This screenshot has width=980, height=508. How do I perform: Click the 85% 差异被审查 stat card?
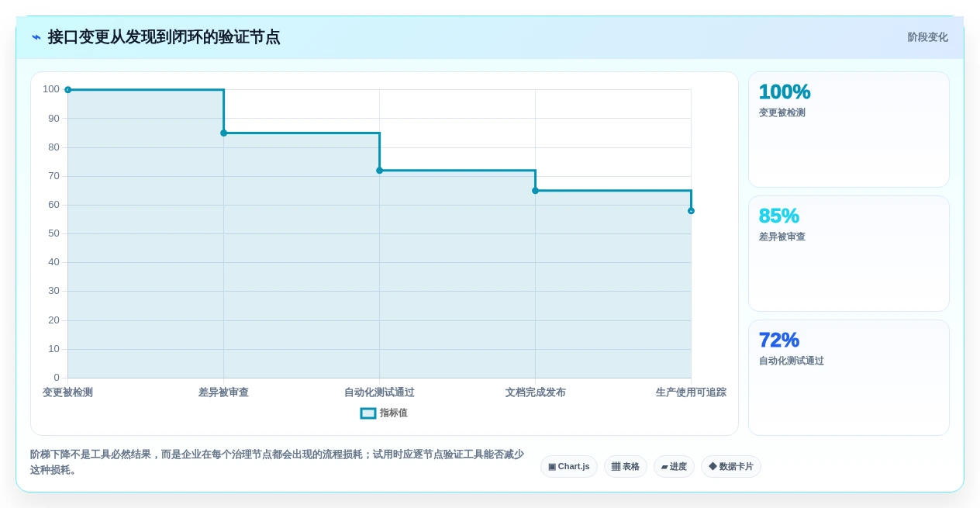(849, 254)
